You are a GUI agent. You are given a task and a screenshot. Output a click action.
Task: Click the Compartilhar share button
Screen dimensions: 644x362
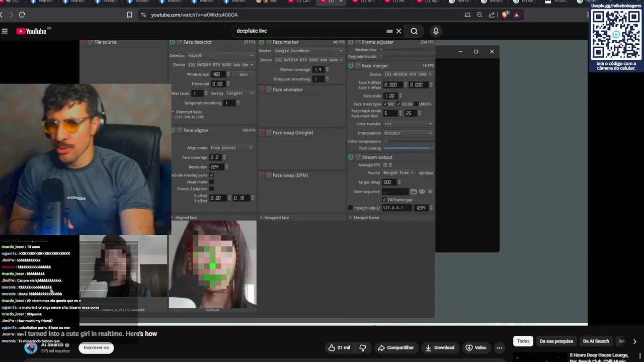coord(396,348)
